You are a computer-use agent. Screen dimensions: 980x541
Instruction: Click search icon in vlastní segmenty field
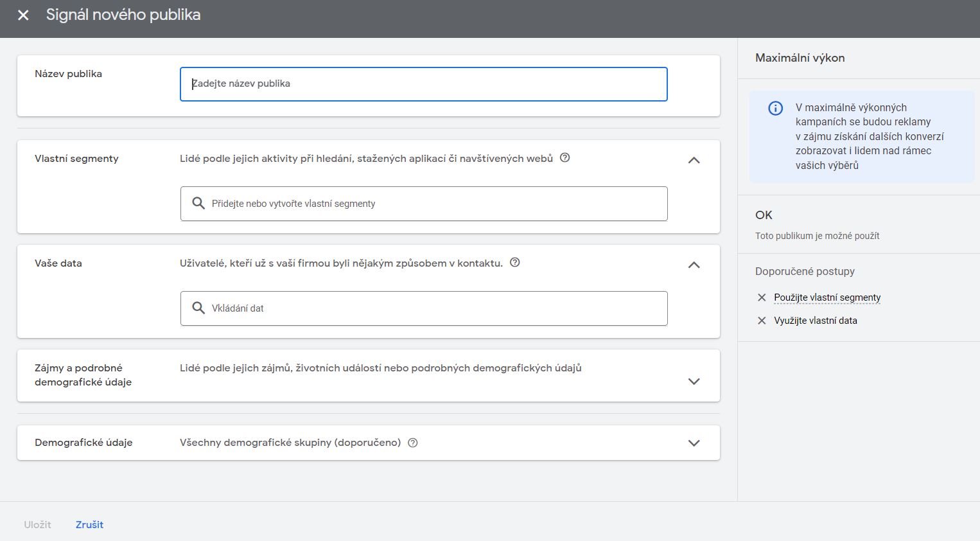[198, 203]
